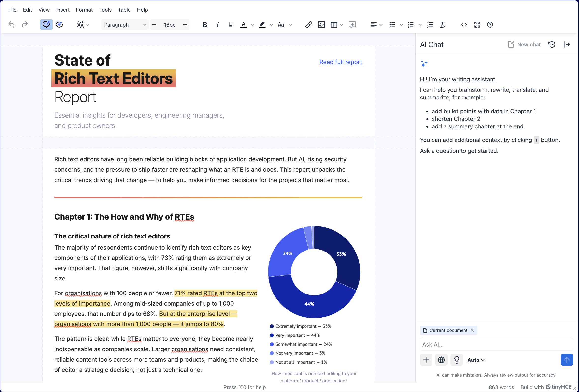Click the clear formatting icon
Image resolution: width=579 pixels, height=392 pixels.
pyautogui.click(x=442, y=24)
